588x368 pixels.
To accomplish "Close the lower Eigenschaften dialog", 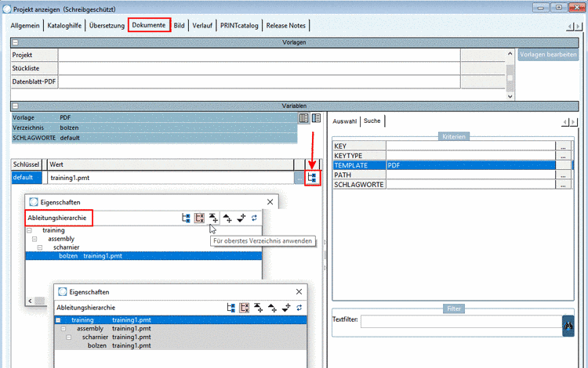I will coord(299,291).
